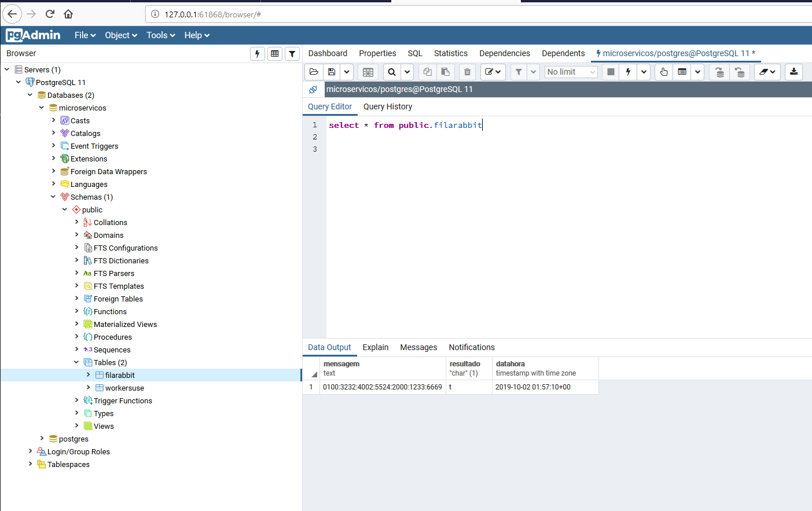Click the Explain hand-pointer icon
Screen dimensions: 812x511
pos(664,72)
